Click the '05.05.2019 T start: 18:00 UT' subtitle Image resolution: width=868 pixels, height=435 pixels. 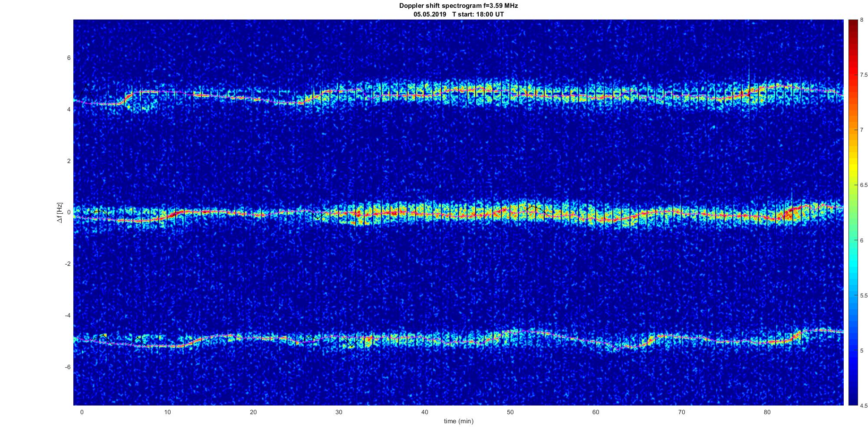[458, 14]
